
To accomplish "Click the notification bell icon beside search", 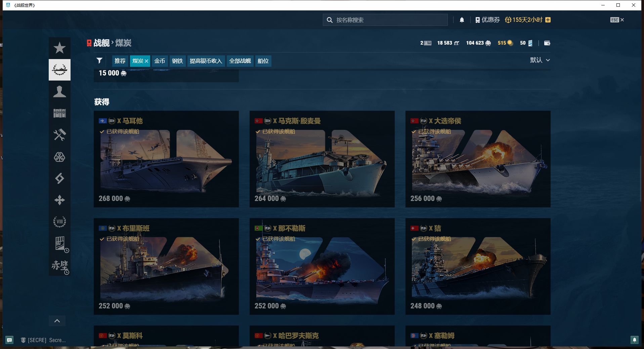I will click(x=462, y=20).
